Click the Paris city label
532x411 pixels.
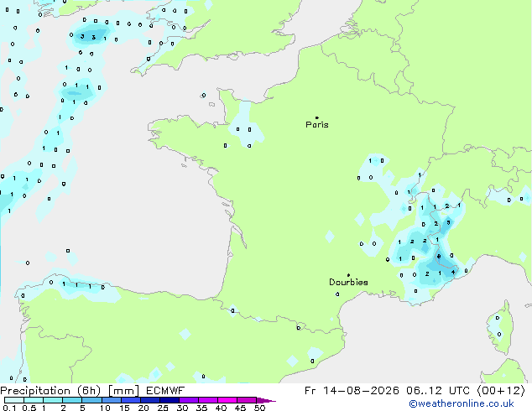tap(317, 125)
